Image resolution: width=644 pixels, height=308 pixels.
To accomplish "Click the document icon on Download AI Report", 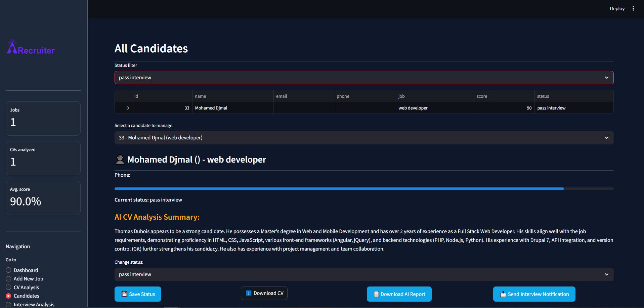I will 376,294.
